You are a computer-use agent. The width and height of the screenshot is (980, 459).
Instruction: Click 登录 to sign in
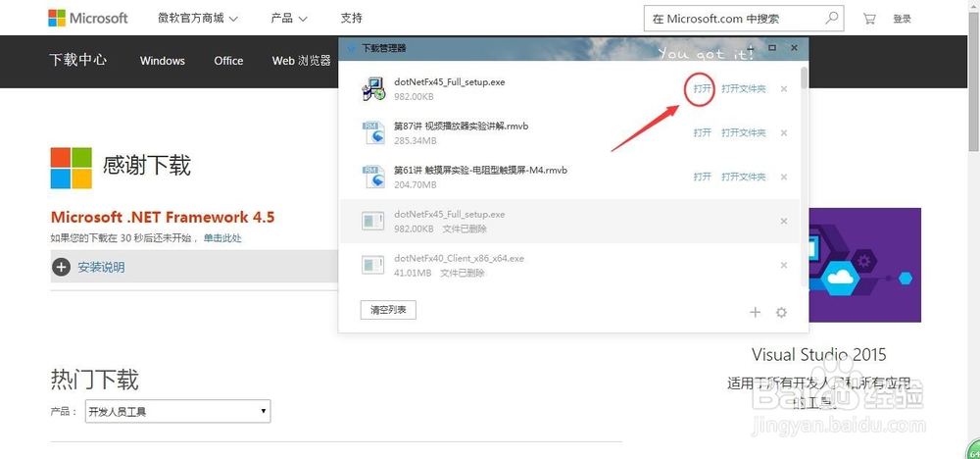pos(902,19)
